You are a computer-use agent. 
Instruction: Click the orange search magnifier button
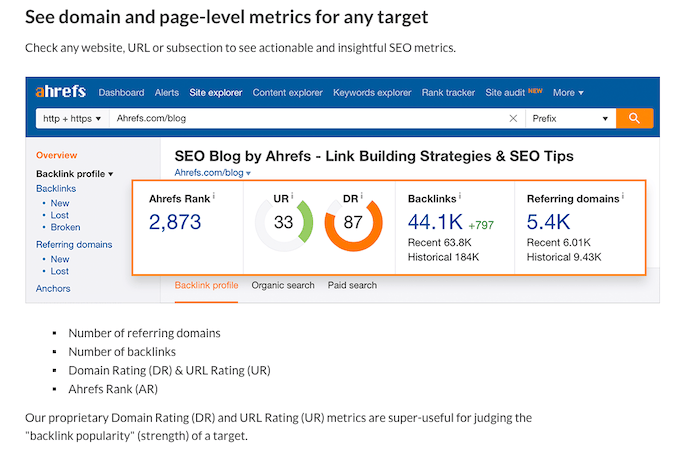click(634, 118)
